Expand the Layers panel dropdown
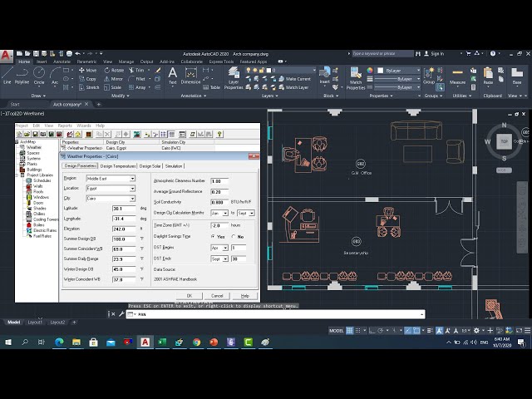The image size is (532, 399). (270, 96)
